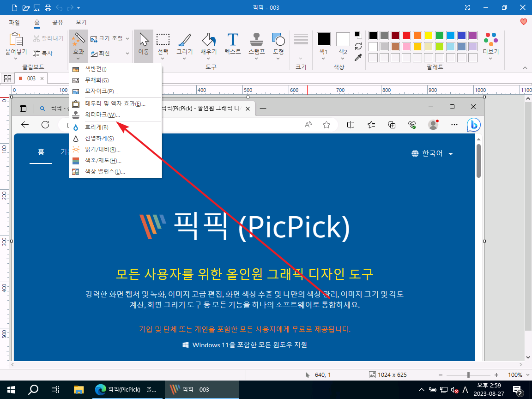This screenshot has width=532, height=399.
Task: Swap 색1 and 색2 colors
Action: click(358, 46)
